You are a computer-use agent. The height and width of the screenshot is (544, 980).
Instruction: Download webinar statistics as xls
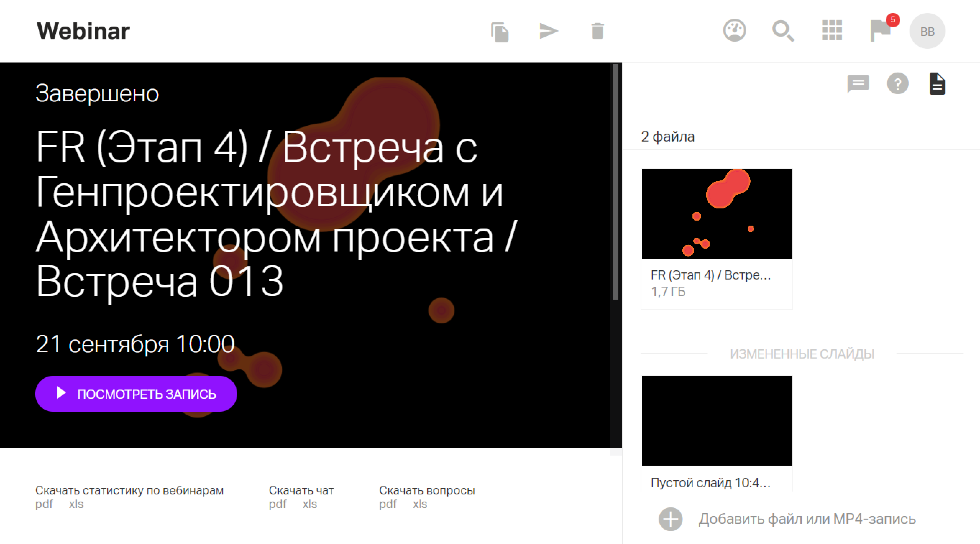[76, 504]
